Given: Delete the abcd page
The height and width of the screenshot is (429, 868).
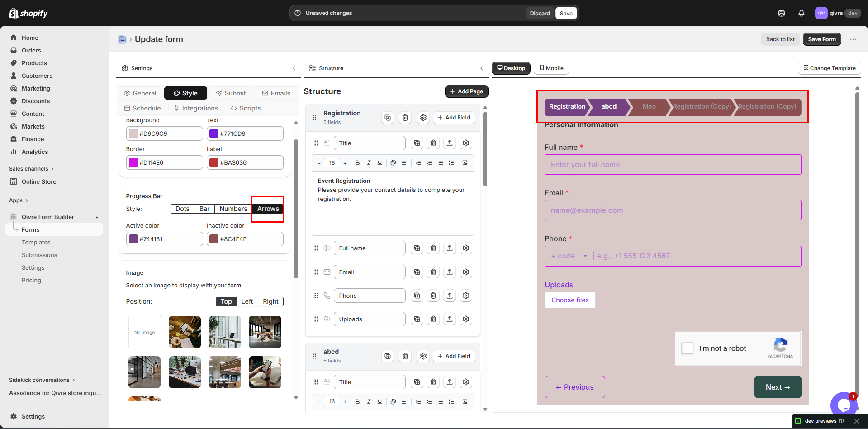Looking at the screenshot, I should (x=405, y=356).
